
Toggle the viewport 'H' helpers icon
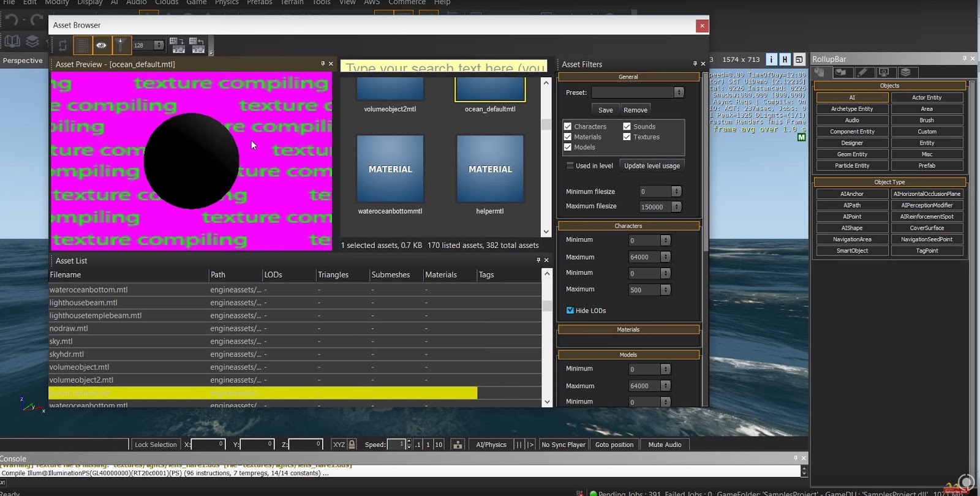coord(785,59)
